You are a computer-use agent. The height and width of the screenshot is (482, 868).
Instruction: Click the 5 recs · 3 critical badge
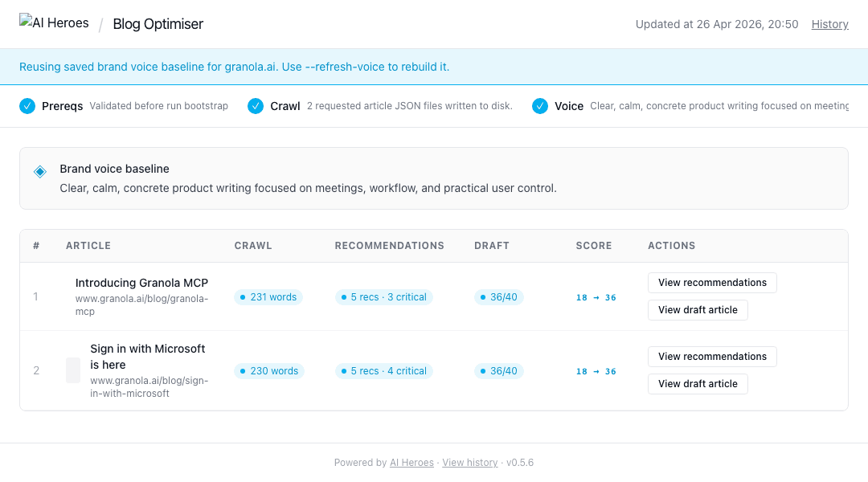[x=383, y=297]
